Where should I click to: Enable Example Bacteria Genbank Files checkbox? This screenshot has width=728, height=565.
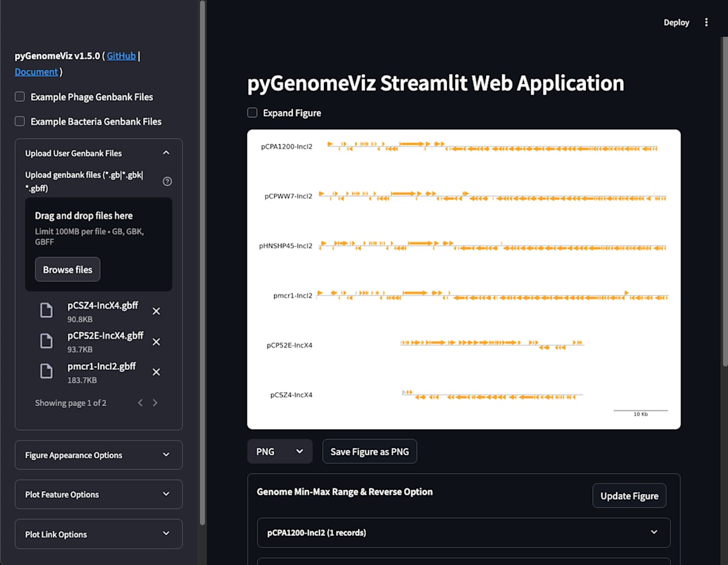[x=20, y=121]
